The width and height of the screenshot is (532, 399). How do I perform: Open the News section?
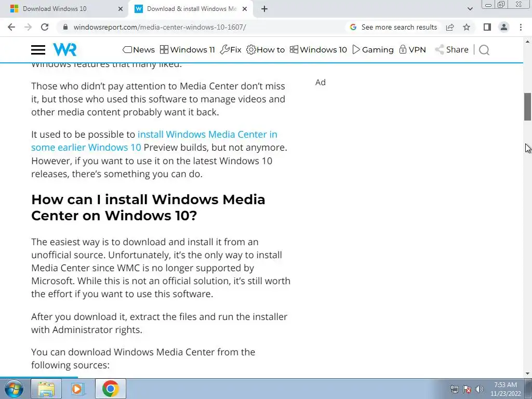pyautogui.click(x=139, y=49)
